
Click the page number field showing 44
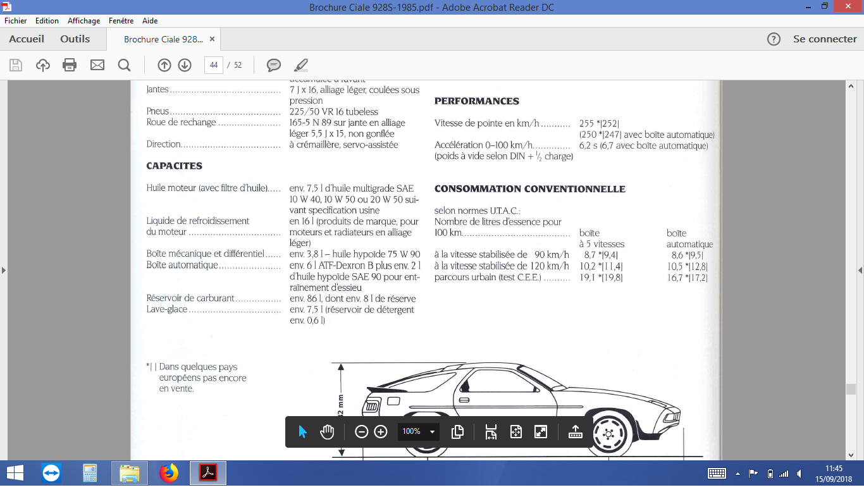pyautogui.click(x=214, y=65)
